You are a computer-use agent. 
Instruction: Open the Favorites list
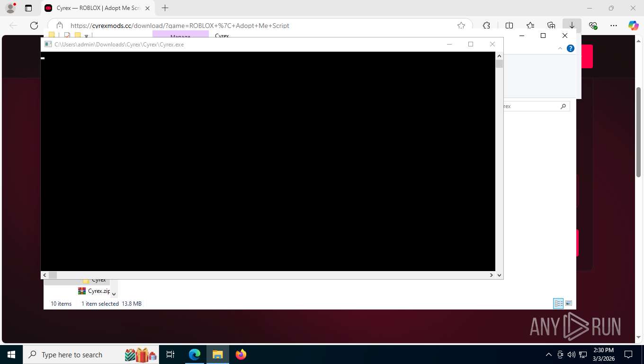(530, 26)
